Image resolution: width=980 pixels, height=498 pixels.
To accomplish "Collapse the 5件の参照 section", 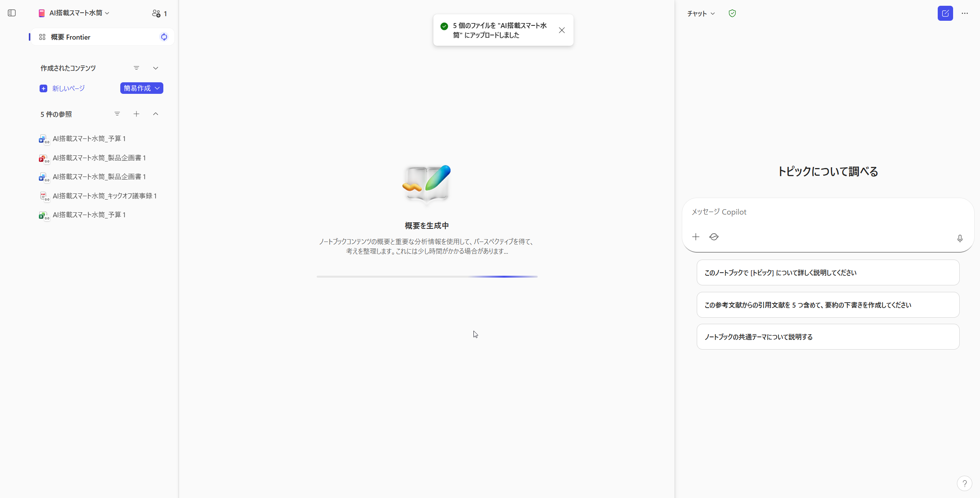I will coord(155,114).
